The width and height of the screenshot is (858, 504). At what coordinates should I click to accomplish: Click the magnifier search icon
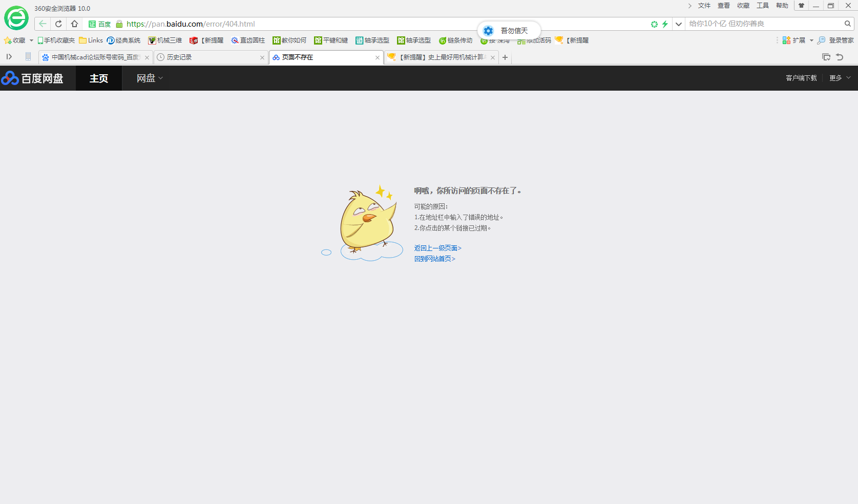click(x=848, y=24)
